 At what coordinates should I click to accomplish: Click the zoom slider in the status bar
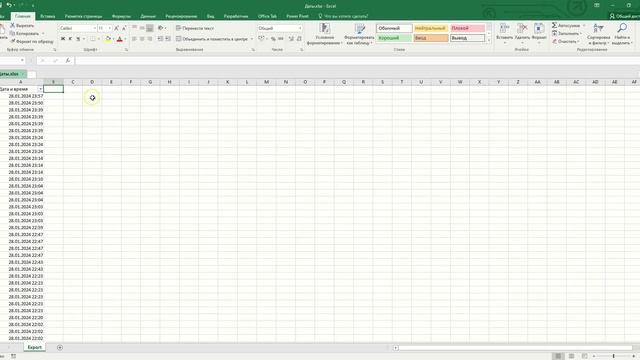click(613, 356)
